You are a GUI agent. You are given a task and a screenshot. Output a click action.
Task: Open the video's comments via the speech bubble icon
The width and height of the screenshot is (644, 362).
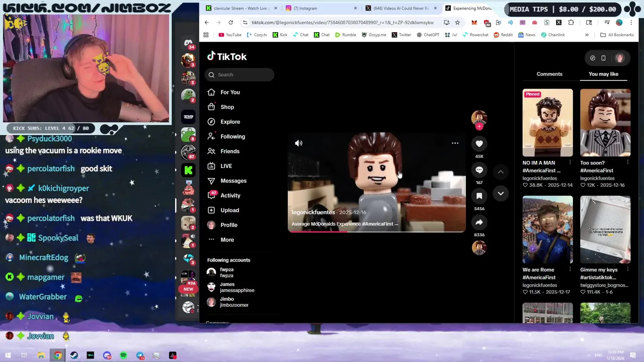(479, 170)
